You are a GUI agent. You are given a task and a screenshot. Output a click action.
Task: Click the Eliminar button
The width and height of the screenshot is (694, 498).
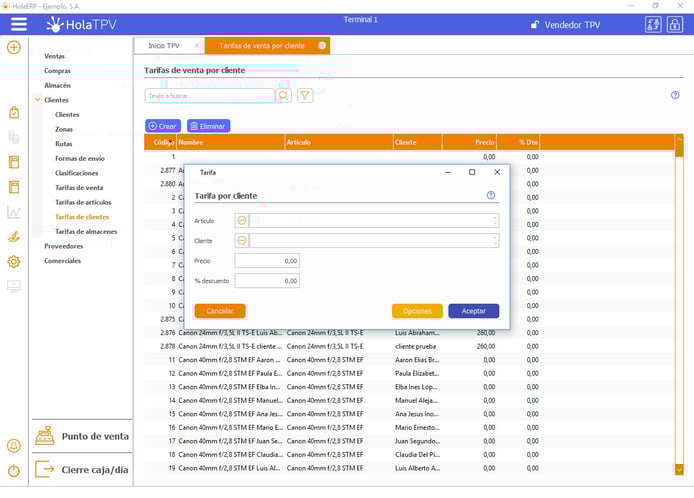point(208,126)
